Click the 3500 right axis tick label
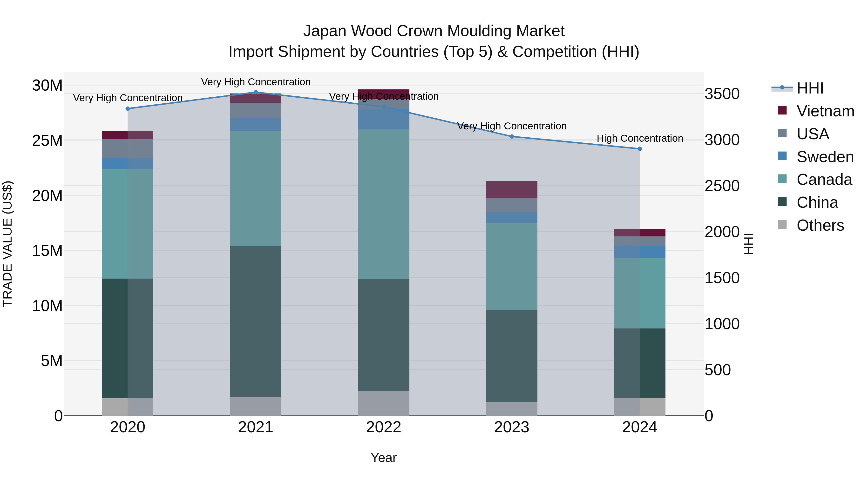The image size is (868, 488). click(x=722, y=94)
